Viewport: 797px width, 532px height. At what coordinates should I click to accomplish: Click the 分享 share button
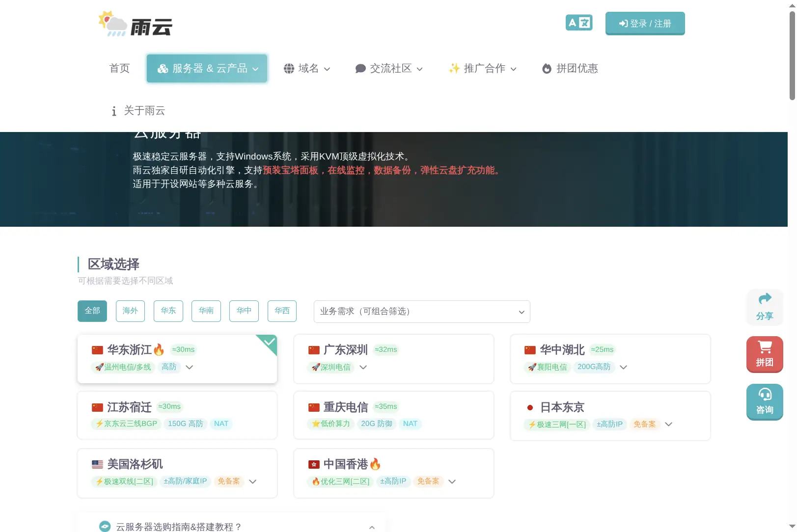[765, 307]
